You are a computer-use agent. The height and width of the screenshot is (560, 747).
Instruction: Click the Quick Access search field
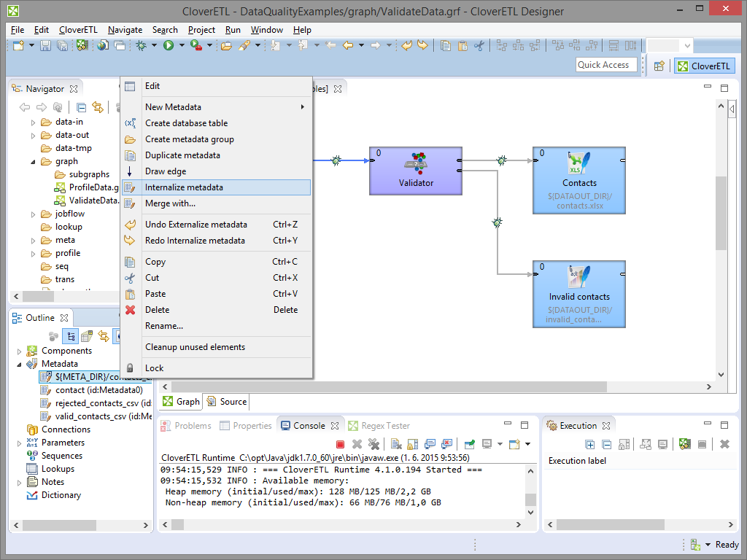click(x=603, y=65)
